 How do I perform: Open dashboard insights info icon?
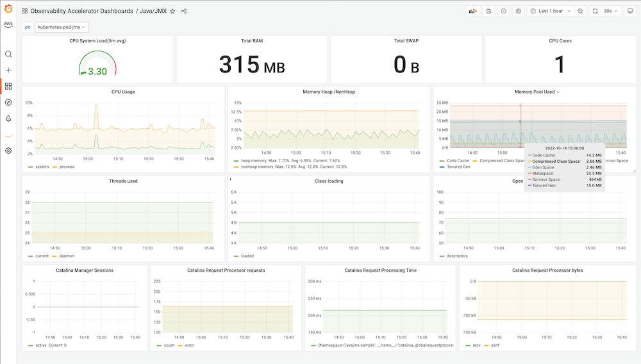coord(504,11)
